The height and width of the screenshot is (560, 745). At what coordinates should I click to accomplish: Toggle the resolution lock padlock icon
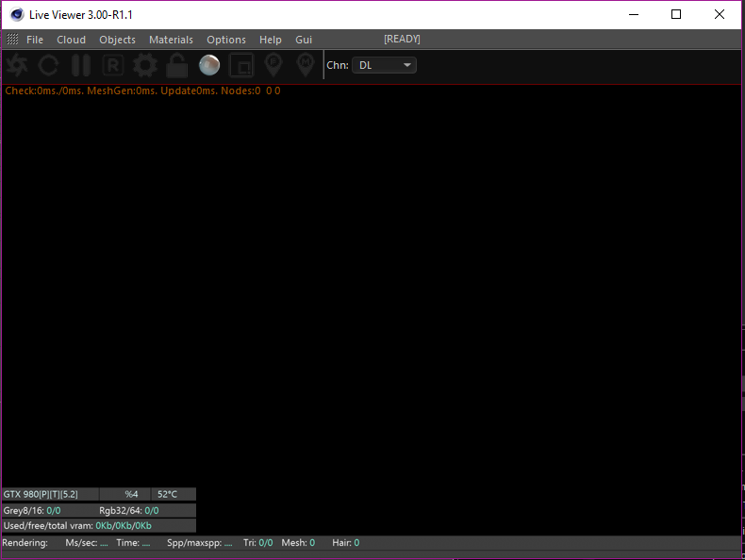point(176,65)
